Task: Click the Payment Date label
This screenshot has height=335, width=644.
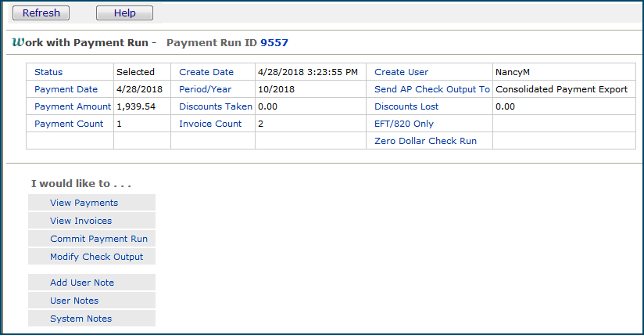Action: coord(66,89)
